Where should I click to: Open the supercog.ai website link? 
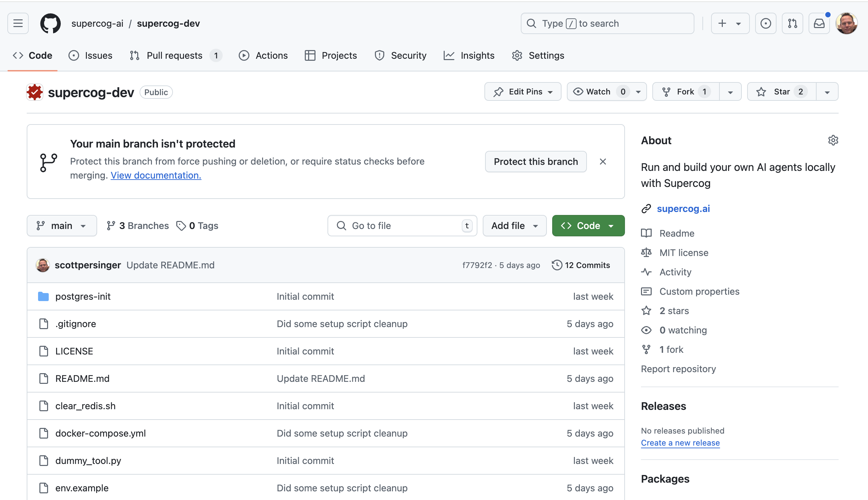(x=683, y=209)
